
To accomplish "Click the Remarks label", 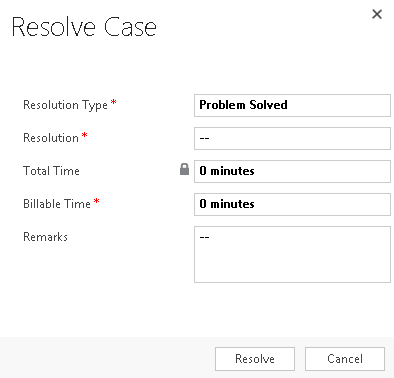I will click(x=45, y=237).
